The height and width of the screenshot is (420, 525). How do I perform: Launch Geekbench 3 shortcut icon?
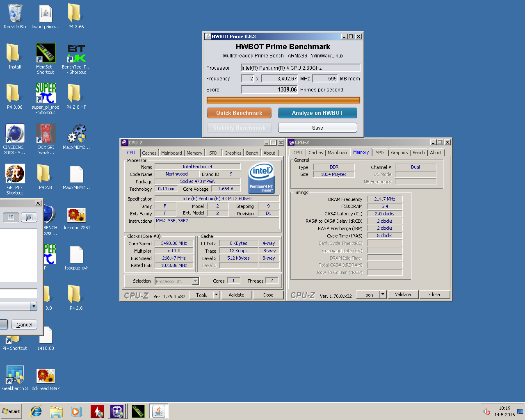[x=15, y=378]
